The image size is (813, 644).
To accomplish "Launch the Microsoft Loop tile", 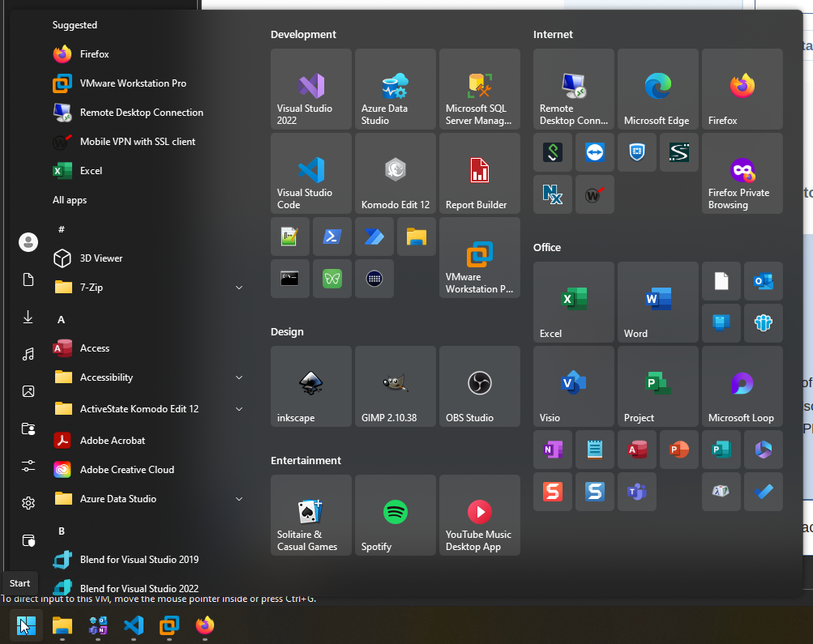I will [x=742, y=386].
